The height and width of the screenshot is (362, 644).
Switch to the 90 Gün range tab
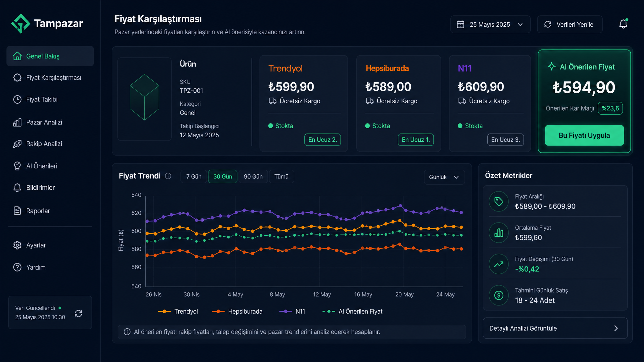coord(253,177)
